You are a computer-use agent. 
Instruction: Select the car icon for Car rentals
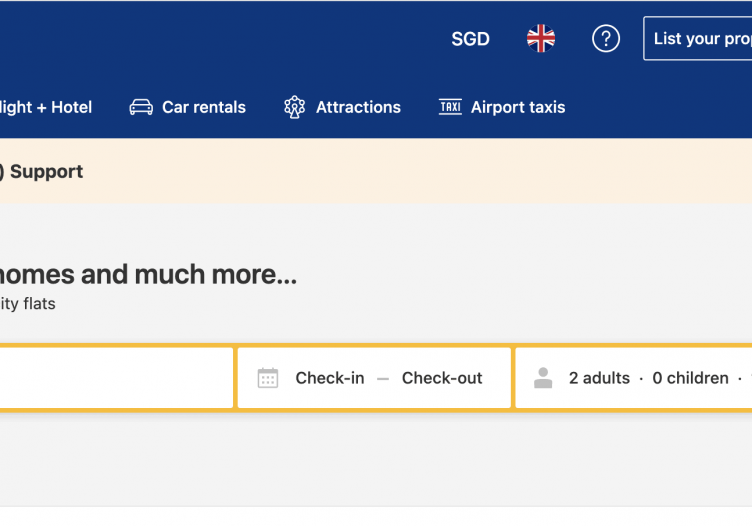point(141,107)
